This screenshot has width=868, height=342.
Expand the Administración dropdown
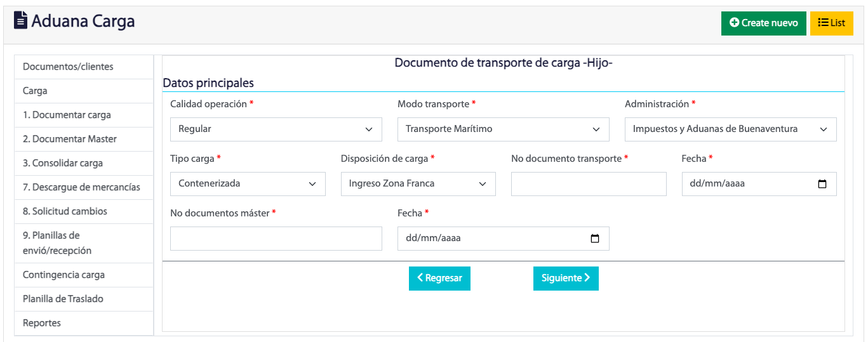pos(731,129)
